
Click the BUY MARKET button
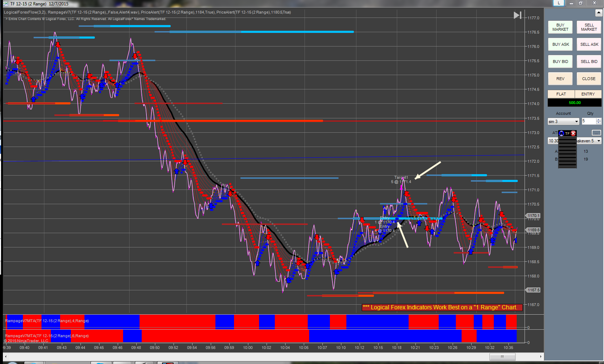(x=560, y=27)
